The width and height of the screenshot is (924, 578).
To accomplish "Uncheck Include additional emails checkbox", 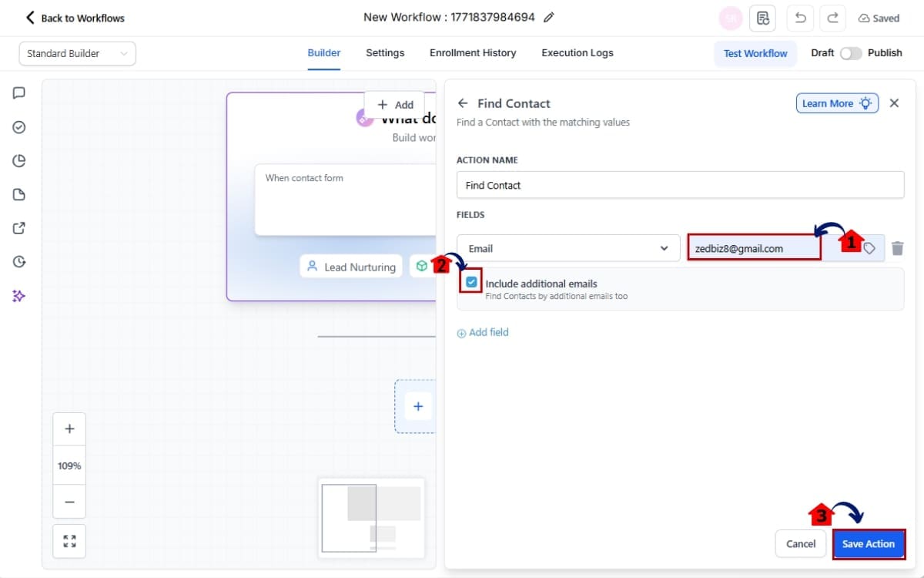I will [x=471, y=283].
